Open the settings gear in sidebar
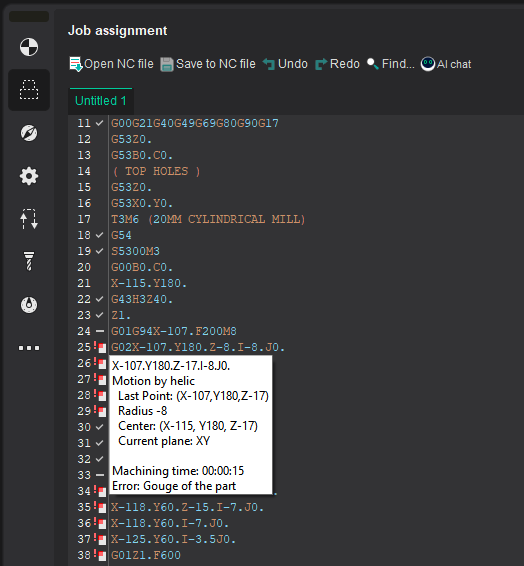 click(x=29, y=176)
